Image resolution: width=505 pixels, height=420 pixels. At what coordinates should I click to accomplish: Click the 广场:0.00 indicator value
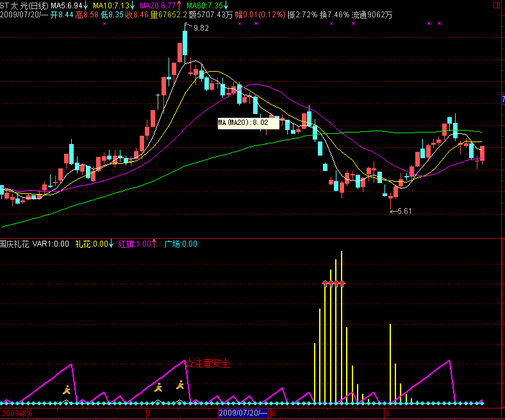(x=181, y=244)
